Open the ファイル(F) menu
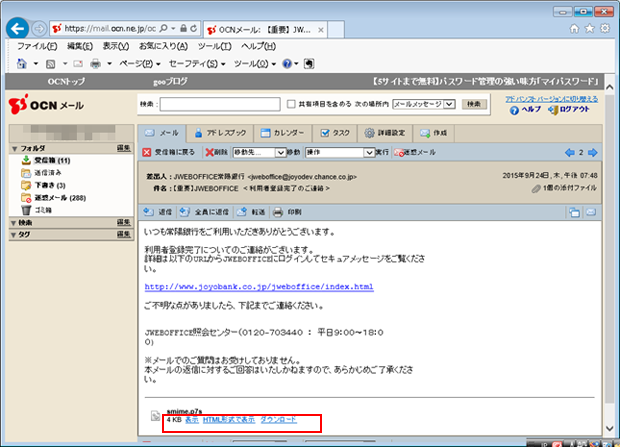The image size is (620, 447). click(x=37, y=46)
